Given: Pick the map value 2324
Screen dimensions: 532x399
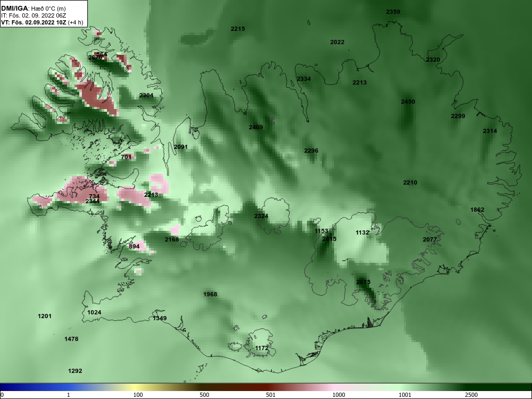Looking at the screenshot, I should pos(261,216).
